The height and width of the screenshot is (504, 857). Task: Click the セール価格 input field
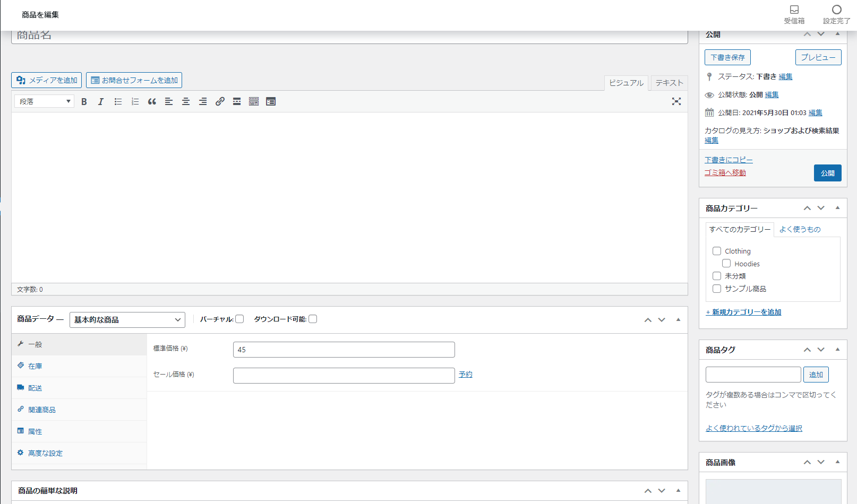344,376
